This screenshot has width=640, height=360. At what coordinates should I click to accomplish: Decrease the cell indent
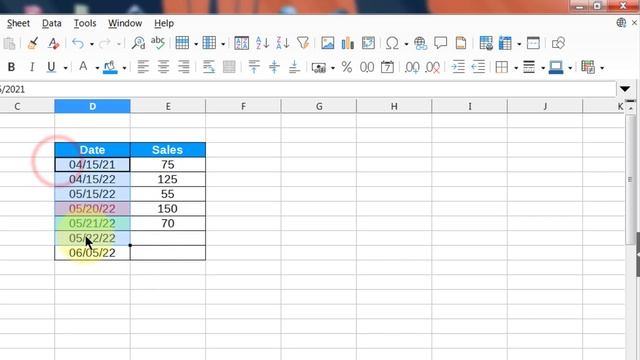(478, 67)
